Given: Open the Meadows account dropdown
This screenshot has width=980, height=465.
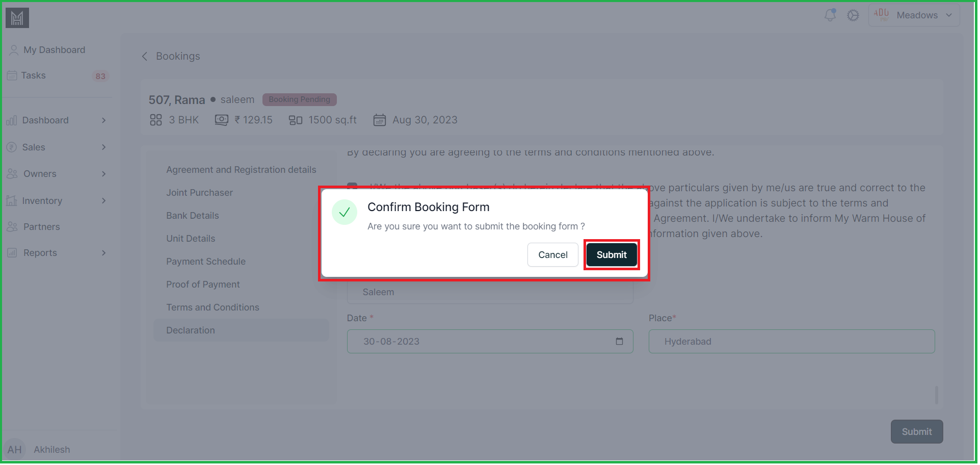Looking at the screenshot, I should 914,15.
